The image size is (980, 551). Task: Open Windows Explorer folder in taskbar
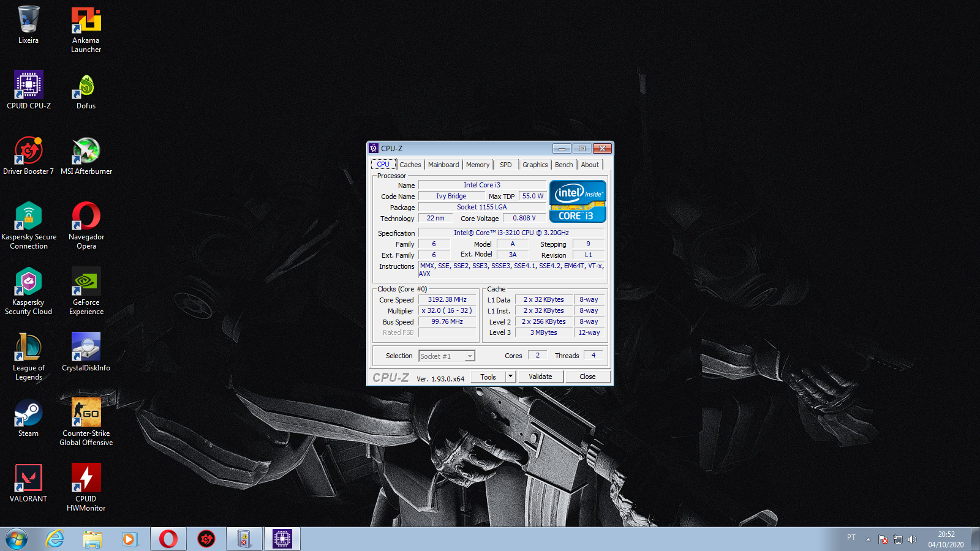(92, 539)
